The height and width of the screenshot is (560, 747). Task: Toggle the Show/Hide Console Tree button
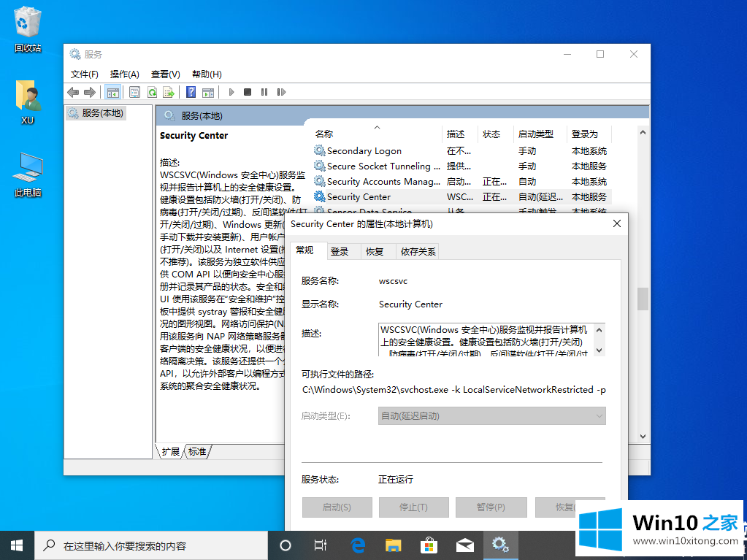(x=112, y=92)
